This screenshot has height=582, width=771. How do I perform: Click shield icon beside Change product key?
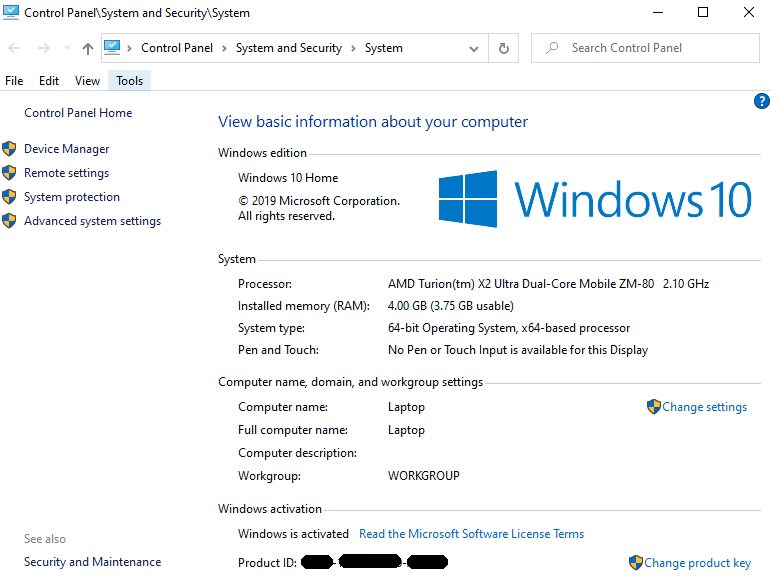tap(636, 562)
